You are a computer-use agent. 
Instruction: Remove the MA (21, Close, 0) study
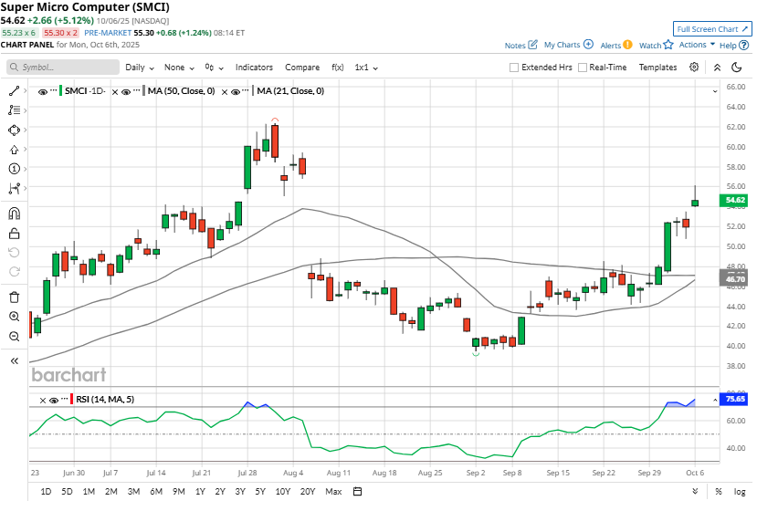225,92
